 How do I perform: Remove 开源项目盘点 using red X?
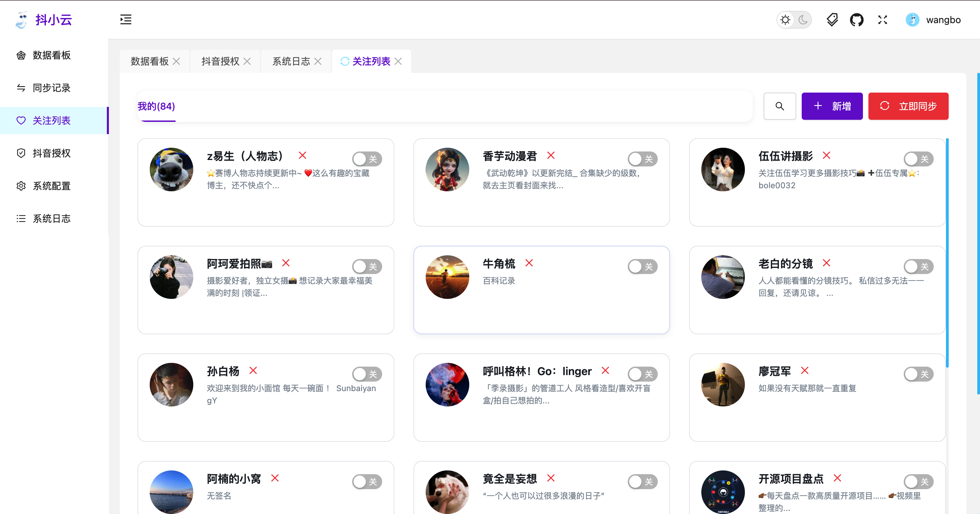pyautogui.click(x=837, y=478)
